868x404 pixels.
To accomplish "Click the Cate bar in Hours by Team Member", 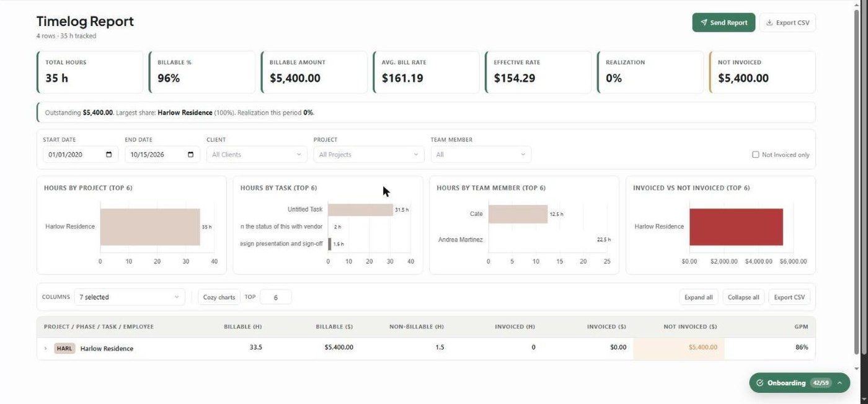I will click(518, 214).
